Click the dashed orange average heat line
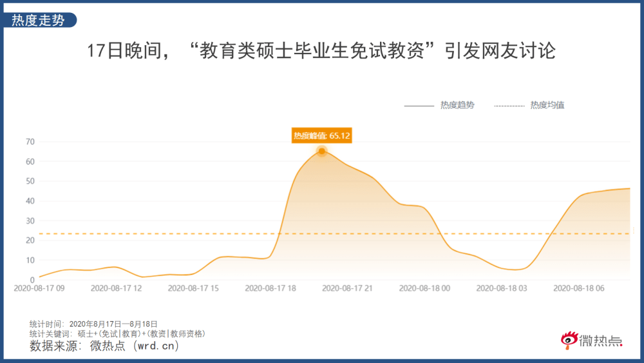This screenshot has height=363, width=644. [334, 234]
